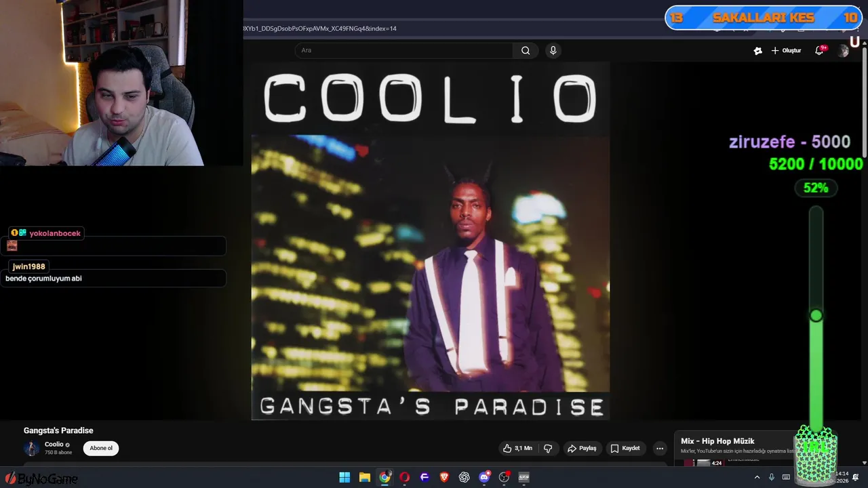
Task: Select the 4:24 playlist video thumbnail
Action: (703, 462)
